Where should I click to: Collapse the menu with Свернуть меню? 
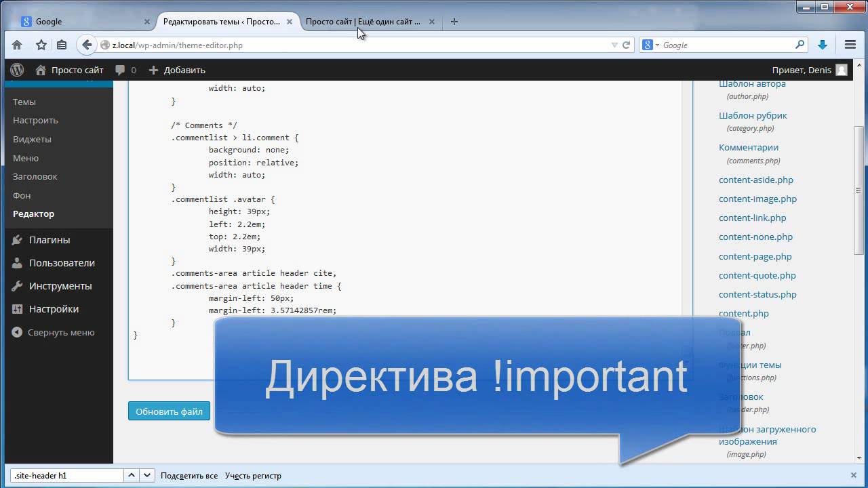[53, 332]
